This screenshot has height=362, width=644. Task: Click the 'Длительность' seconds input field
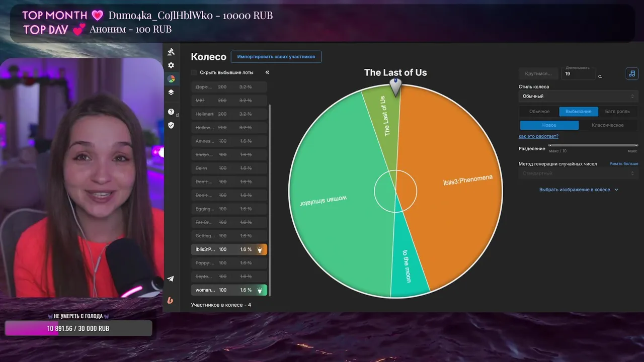pos(579,74)
